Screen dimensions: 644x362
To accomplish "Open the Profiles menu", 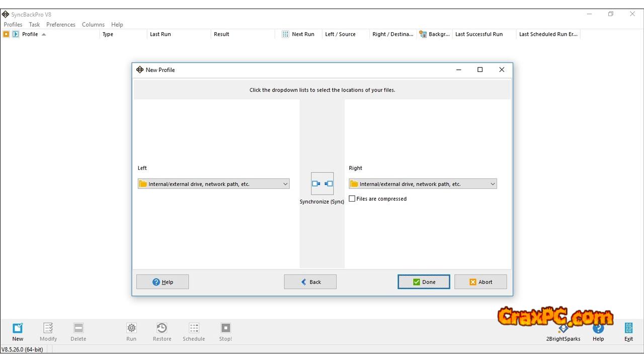I will [x=13, y=25].
